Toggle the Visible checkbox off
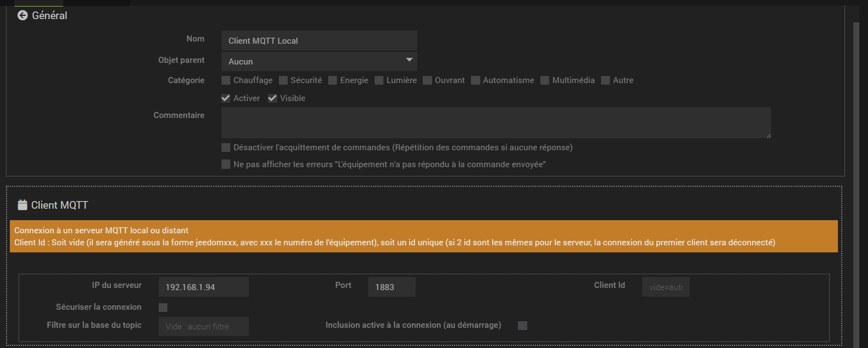This screenshot has width=868, height=348. click(272, 98)
